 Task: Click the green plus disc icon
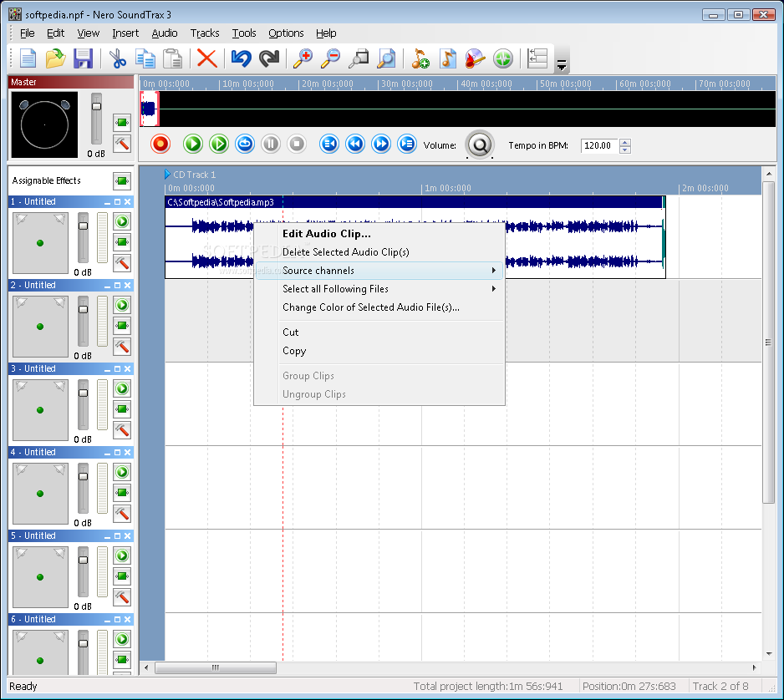(503, 58)
